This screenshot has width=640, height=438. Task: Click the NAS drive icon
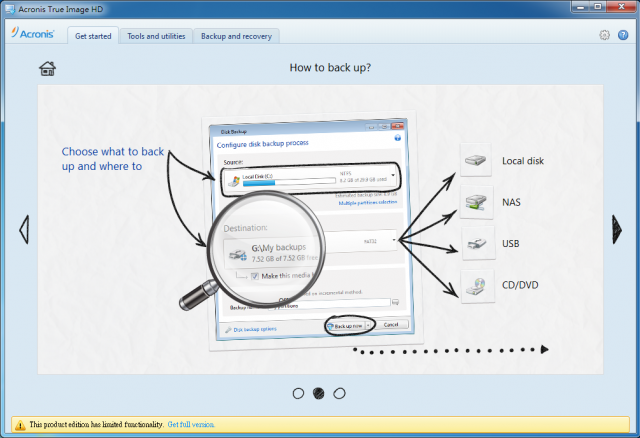(476, 202)
